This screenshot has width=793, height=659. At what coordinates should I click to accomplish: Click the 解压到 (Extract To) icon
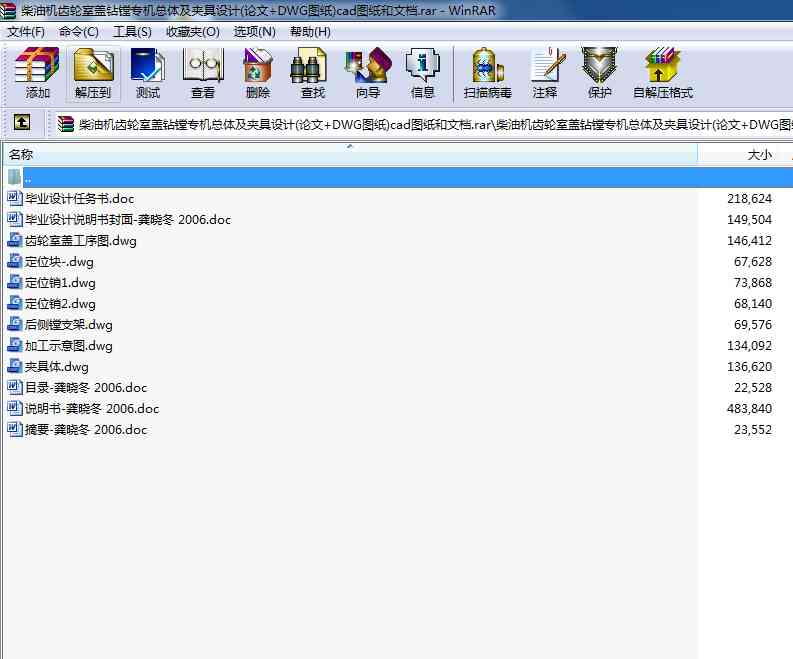[x=93, y=74]
